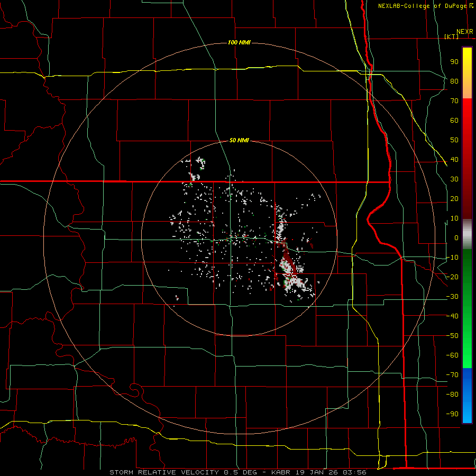The height and width of the screenshot is (476, 476).
Task: Click the '80' value on velocity scale
Action: pos(454,81)
